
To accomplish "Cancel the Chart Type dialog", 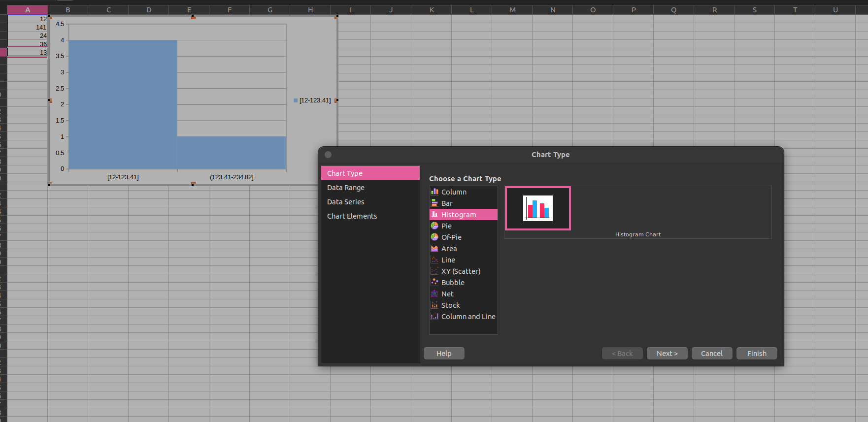I will pyautogui.click(x=712, y=354).
